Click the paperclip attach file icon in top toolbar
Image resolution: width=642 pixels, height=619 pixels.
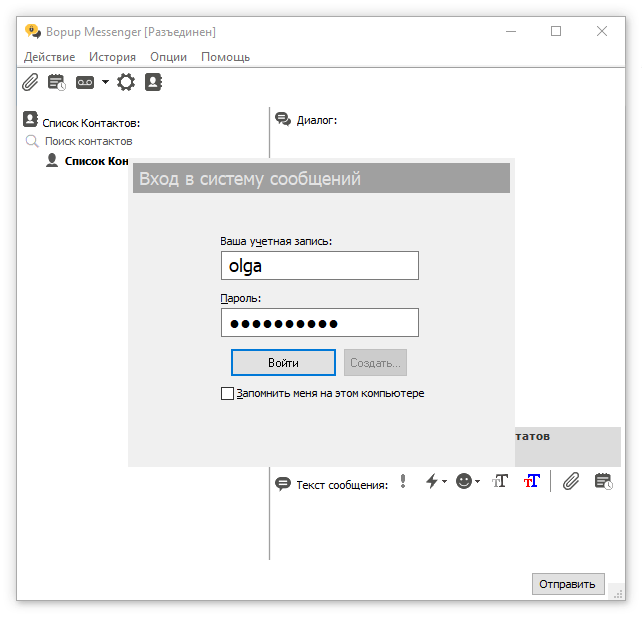click(30, 82)
